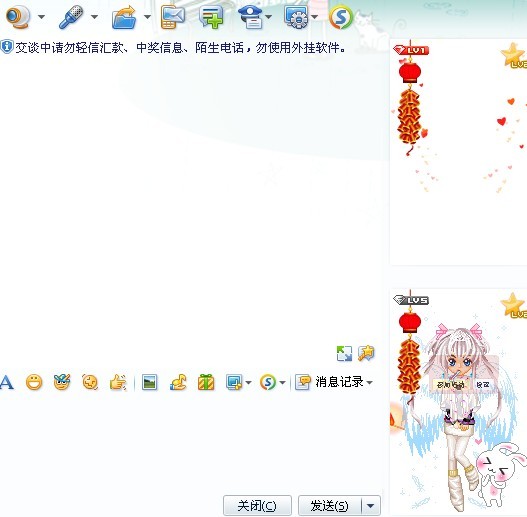Viewport: 527px width, 517px height.
Task: Click the 关闭(C) button
Action: (x=257, y=506)
